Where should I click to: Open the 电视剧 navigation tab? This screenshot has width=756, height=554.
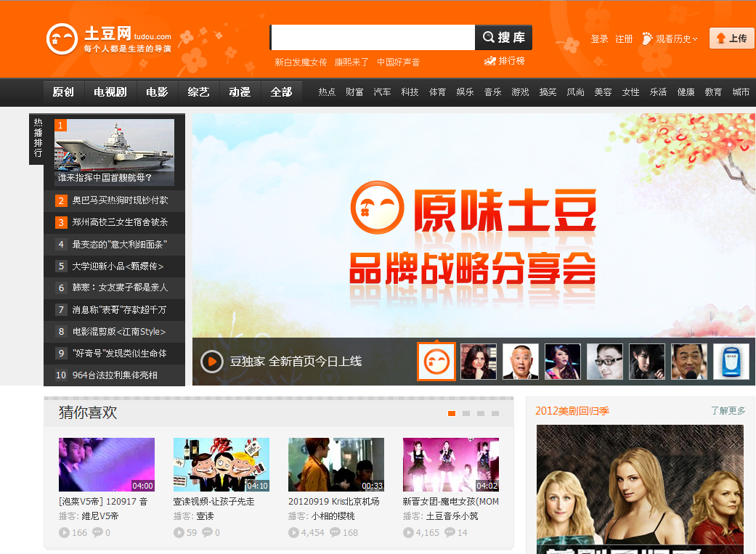tap(110, 91)
